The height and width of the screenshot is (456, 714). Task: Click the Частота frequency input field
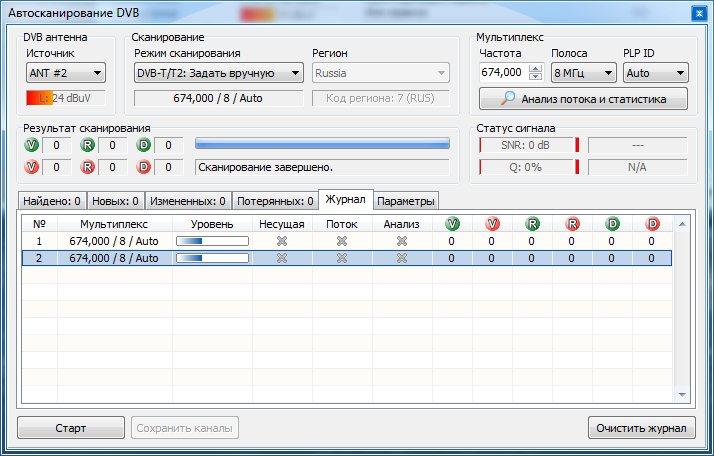(x=502, y=73)
